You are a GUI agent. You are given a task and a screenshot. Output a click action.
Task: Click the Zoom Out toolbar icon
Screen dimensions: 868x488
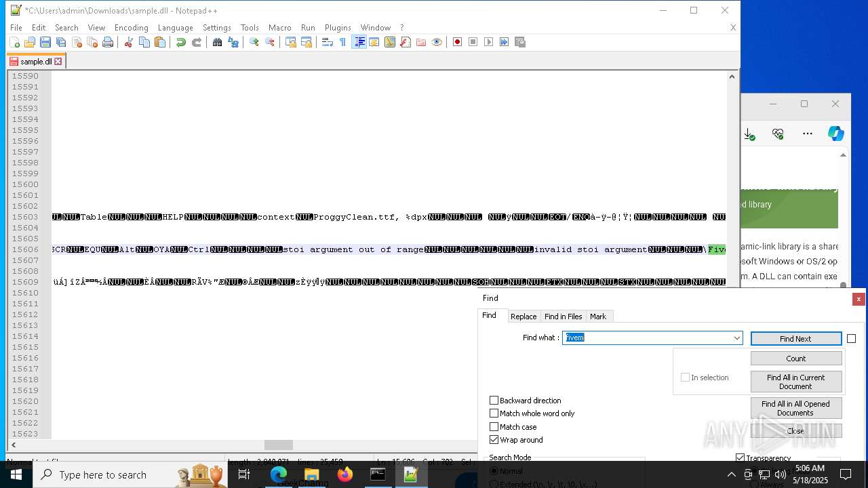tap(270, 42)
